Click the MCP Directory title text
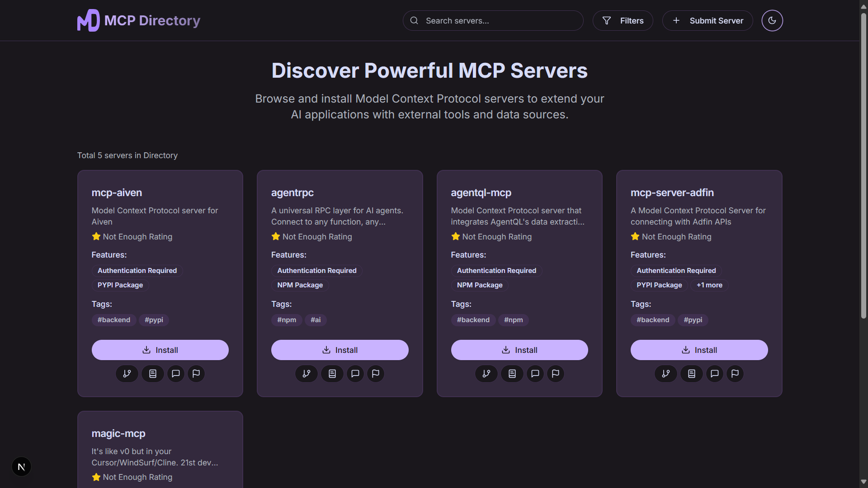Viewport: 868px width, 488px height. 152,20
